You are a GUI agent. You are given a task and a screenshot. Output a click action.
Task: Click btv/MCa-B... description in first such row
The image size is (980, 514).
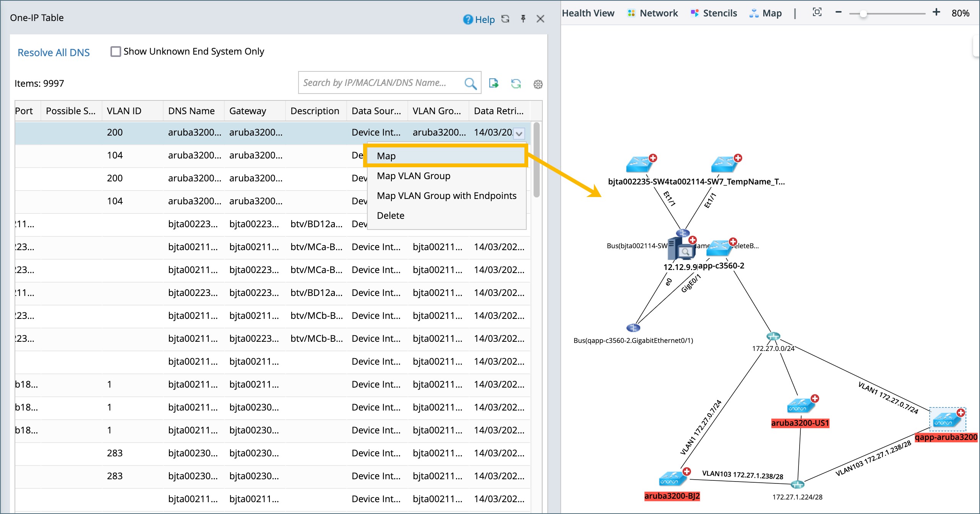coord(316,247)
